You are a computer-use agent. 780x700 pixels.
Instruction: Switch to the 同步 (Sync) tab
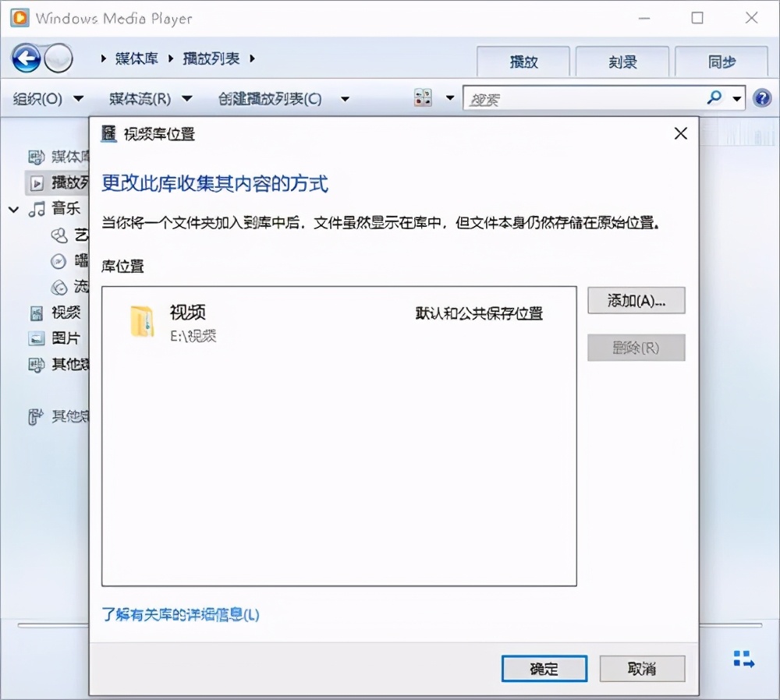coord(721,62)
